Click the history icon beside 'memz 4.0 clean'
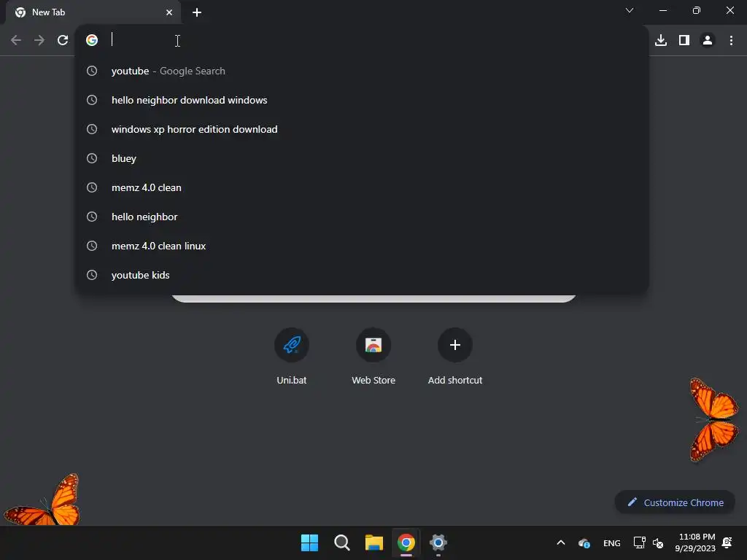747x560 pixels. pos(92,187)
